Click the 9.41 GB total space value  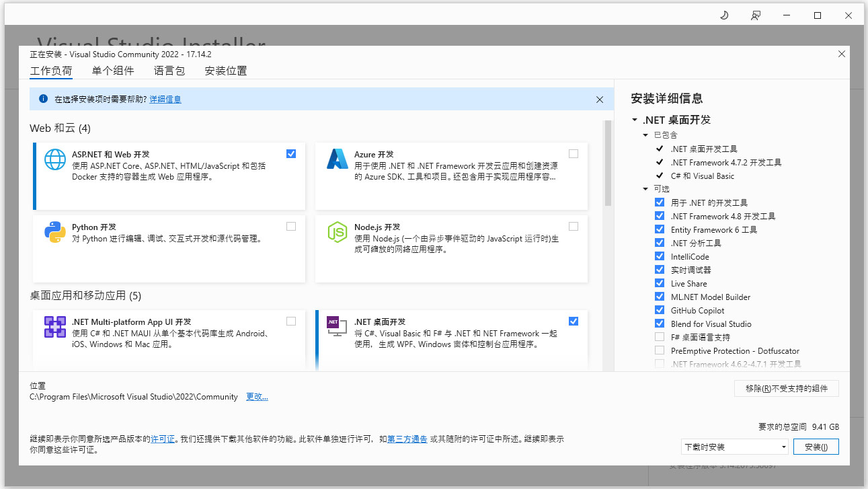pos(826,426)
